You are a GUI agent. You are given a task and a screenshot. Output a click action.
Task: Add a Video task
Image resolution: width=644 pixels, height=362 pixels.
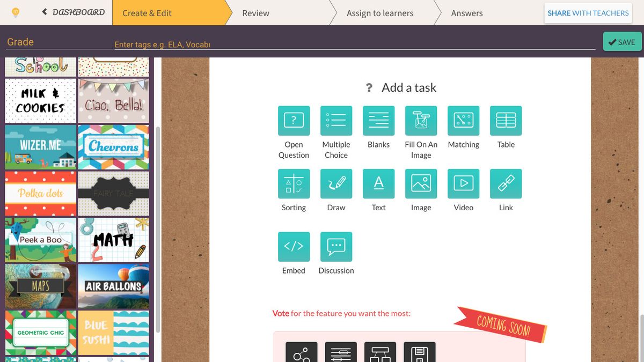coord(463,183)
